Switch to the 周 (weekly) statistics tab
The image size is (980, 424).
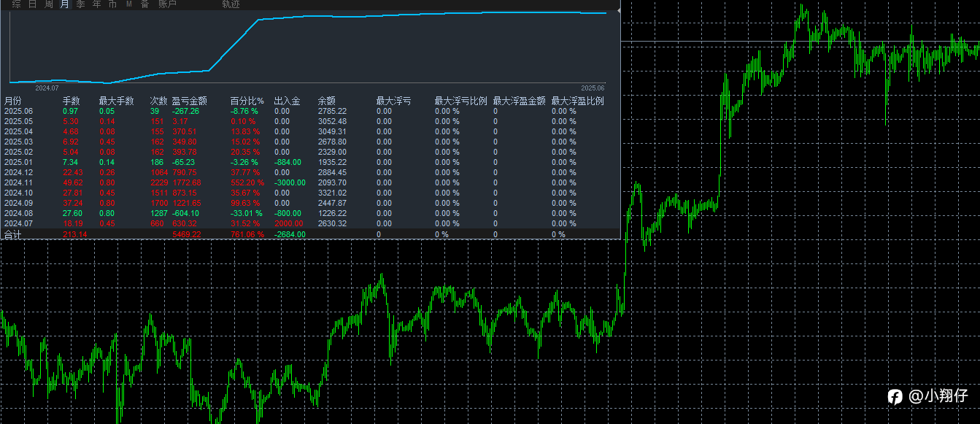[48, 4]
